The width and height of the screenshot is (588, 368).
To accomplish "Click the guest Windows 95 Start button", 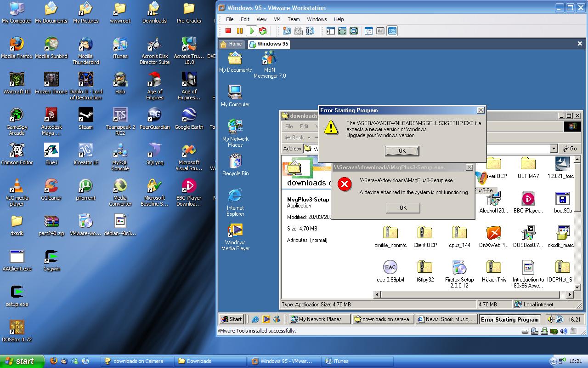I will [x=232, y=319].
